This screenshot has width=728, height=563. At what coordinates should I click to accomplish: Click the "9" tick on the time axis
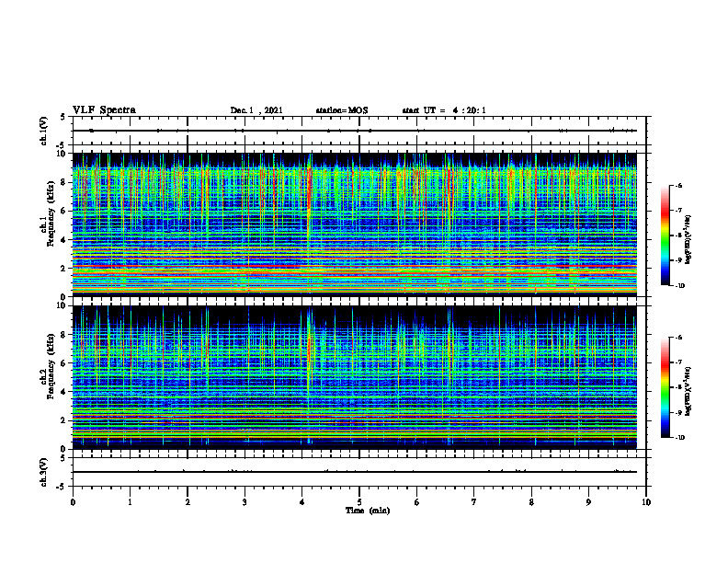588,502
